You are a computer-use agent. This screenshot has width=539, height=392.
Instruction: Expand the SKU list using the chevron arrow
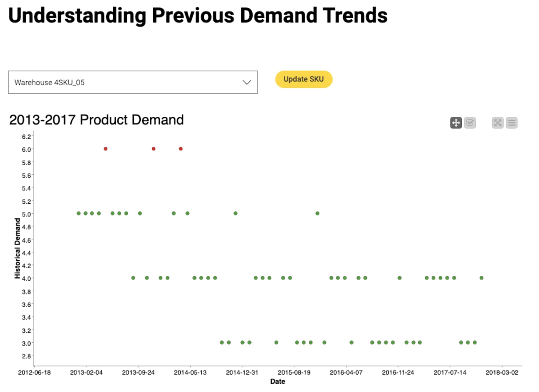pos(247,82)
